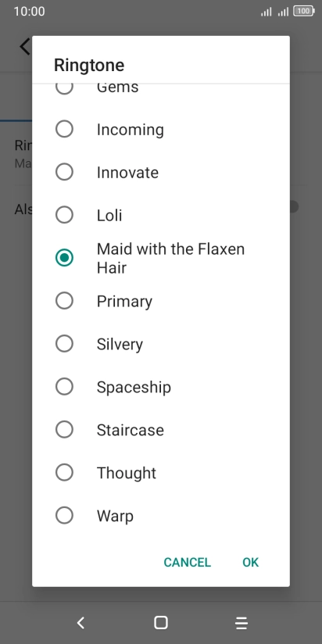The height and width of the screenshot is (644, 322).
Task: Select the Staircase ringtone radio button
Action: [x=64, y=429]
